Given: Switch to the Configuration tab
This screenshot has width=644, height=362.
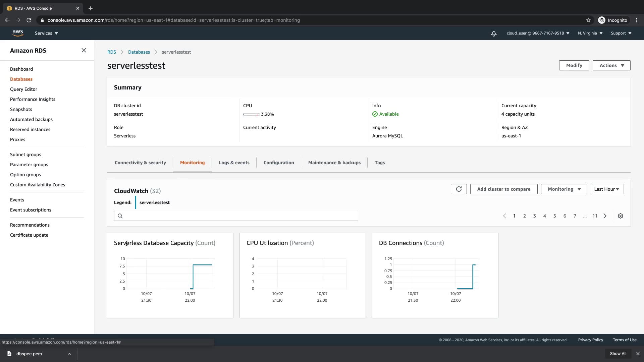Looking at the screenshot, I should pos(278,163).
